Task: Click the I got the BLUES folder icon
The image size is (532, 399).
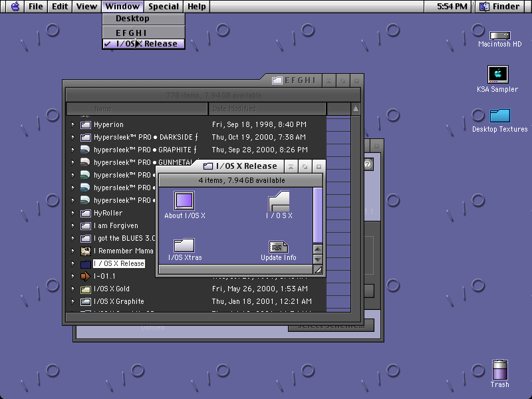Action: tap(86, 239)
